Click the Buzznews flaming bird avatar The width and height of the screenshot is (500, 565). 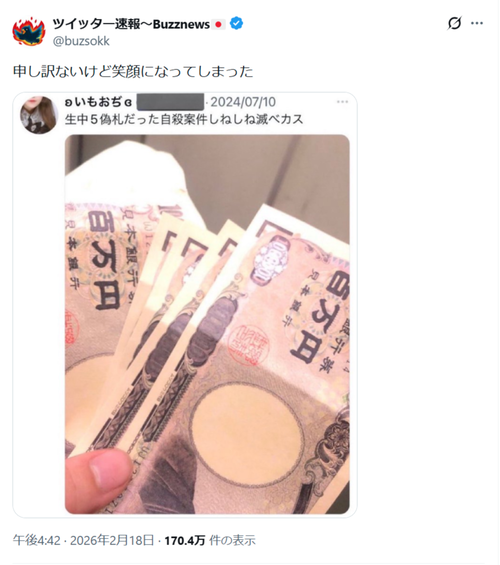[x=29, y=32]
